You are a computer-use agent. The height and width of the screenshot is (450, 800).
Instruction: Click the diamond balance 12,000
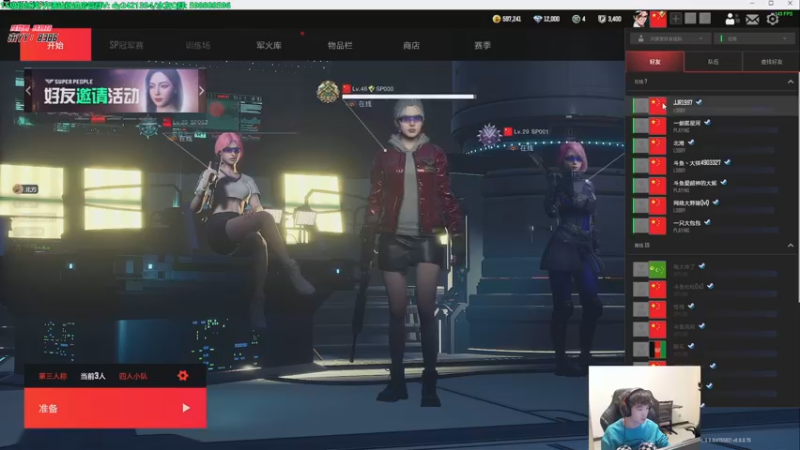click(546, 19)
